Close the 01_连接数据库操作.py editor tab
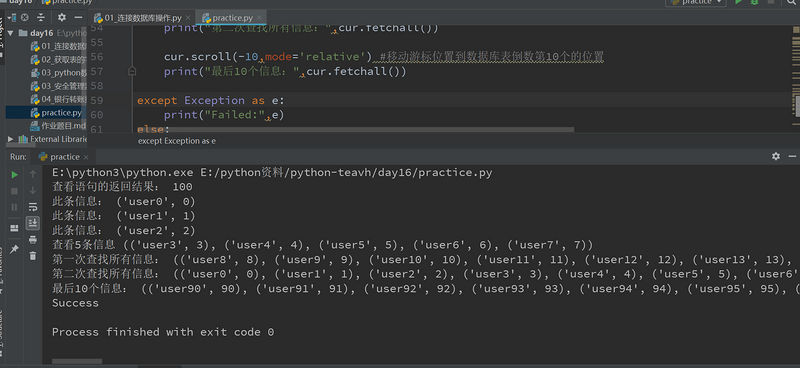Image resolution: width=800 pixels, height=368 pixels. pos(187,18)
